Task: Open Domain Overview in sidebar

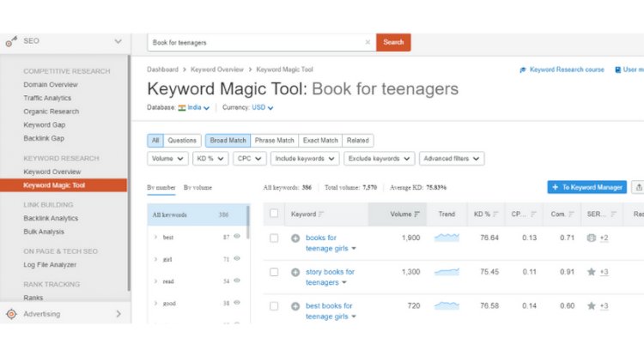Action: tap(51, 85)
